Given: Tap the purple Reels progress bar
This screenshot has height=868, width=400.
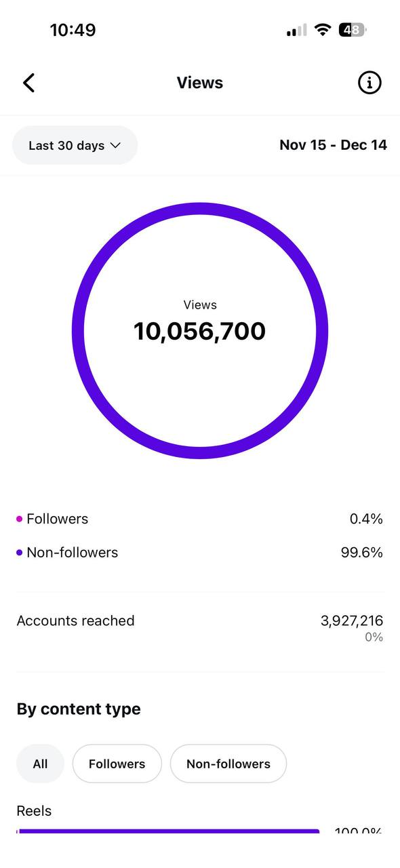Looking at the screenshot, I should point(167,831).
